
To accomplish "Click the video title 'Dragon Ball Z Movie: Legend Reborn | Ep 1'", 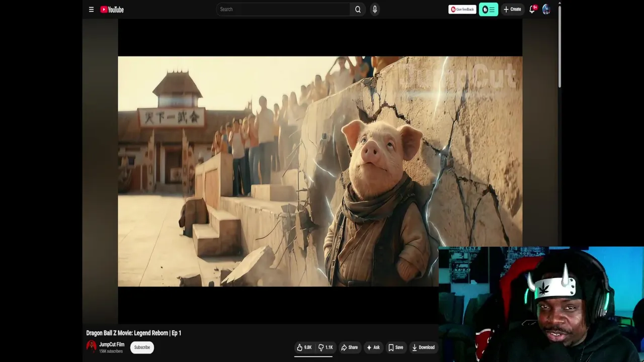I will 134,333.
